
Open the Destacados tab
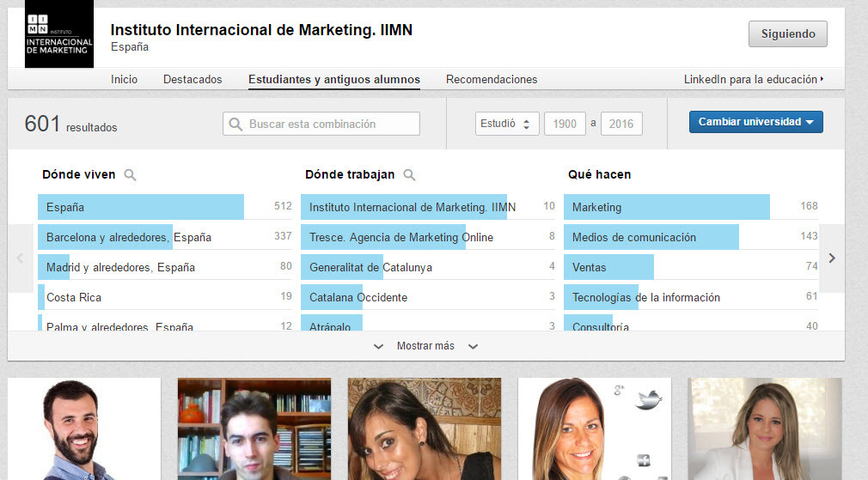click(193, 80)
